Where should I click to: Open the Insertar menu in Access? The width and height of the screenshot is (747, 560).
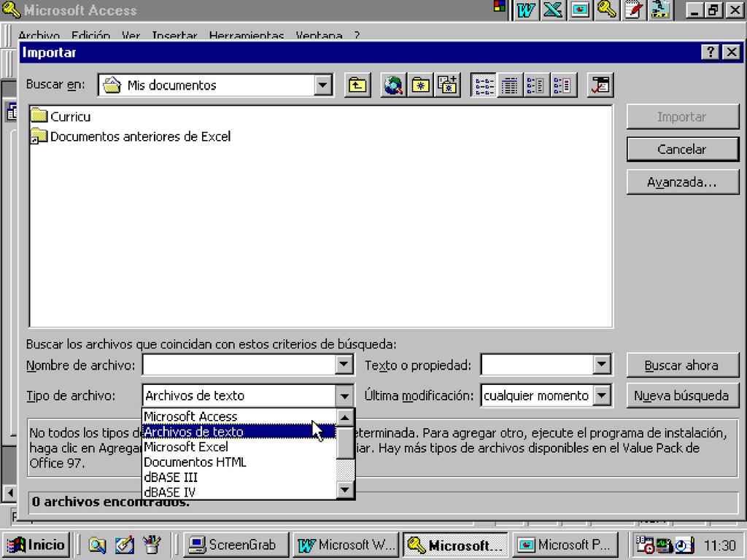point(174,35)
